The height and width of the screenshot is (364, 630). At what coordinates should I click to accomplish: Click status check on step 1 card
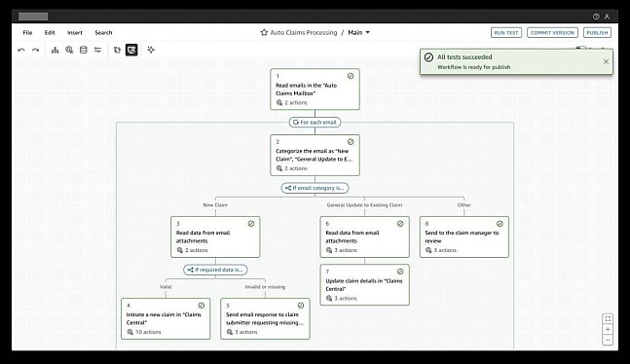(351, 76)
